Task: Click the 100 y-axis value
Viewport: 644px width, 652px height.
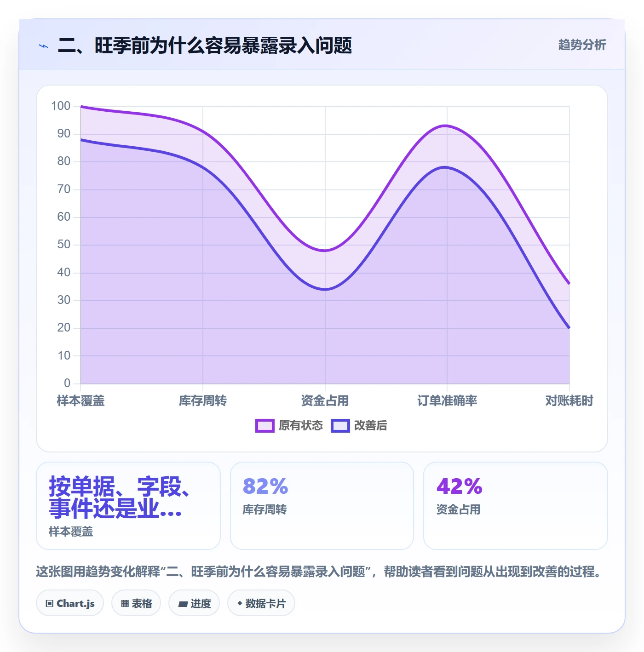Action: (x=61, y=106)
